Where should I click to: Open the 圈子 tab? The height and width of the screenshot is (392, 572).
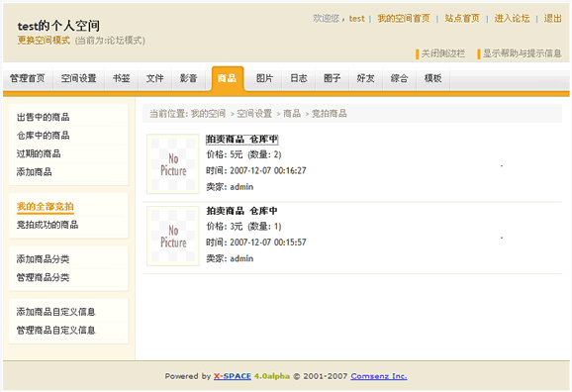pyautogui.click(x=332, y=78)
